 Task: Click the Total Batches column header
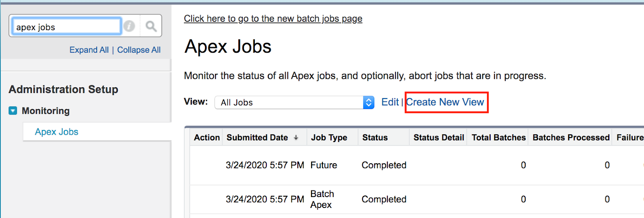[x=499, y=138]
